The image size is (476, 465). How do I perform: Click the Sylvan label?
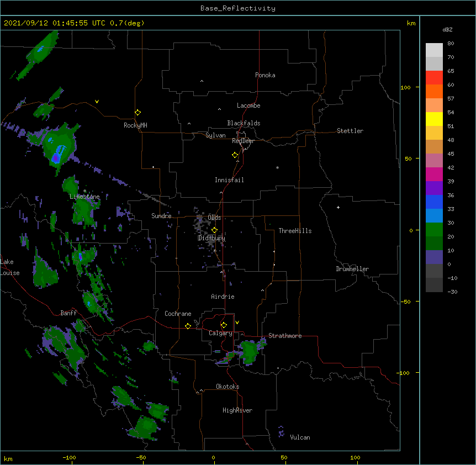point(215,135)
